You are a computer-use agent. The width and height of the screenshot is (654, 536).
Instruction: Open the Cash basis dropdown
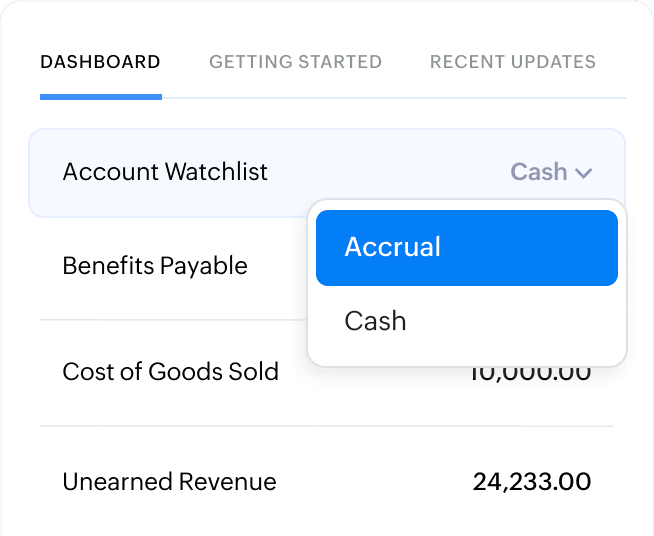(550, 172)
